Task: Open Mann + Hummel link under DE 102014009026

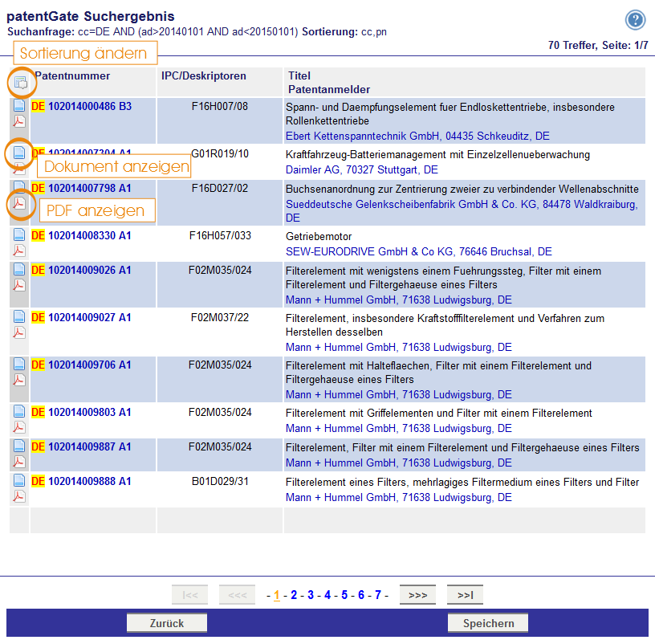Action: (398, 300)
